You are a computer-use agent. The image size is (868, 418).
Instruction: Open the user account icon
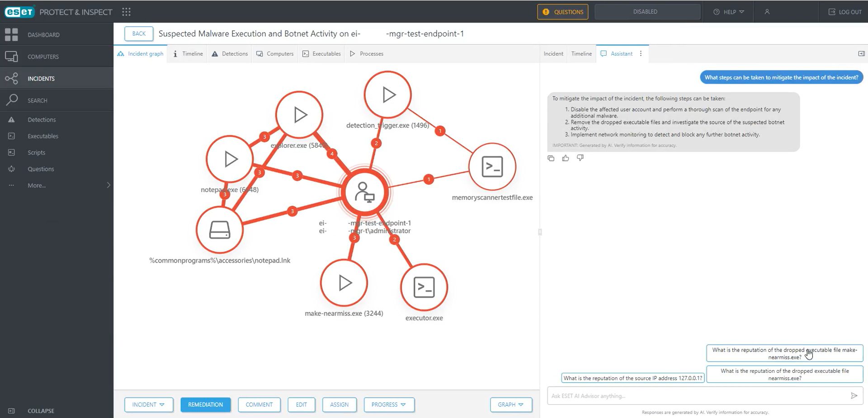pos(767,12)
